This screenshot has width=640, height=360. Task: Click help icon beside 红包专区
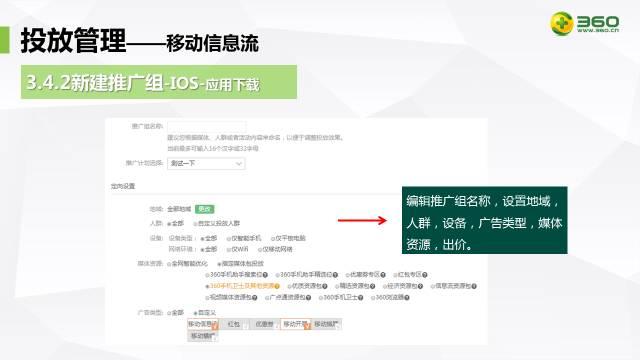[x=425, y=275]
